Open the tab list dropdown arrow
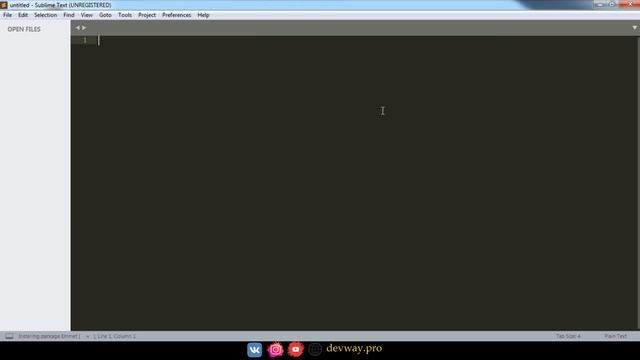 coord(634,28)
